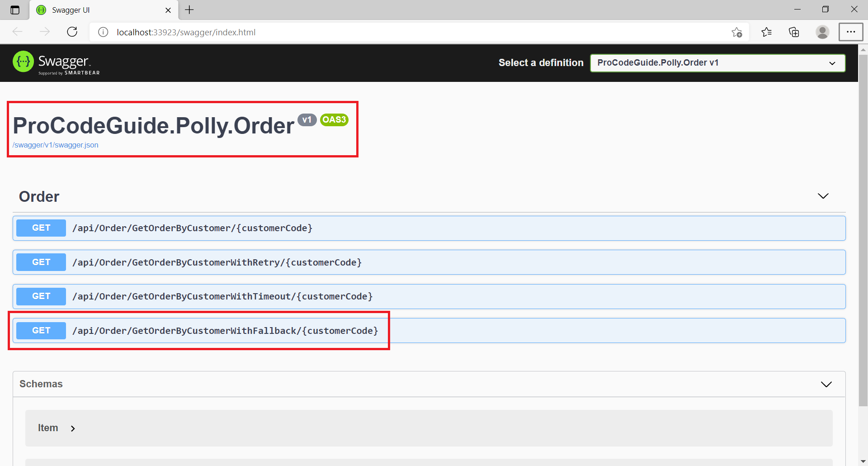Add this page to favorites star icon
Screen dimensions: 868x466
click(x=736, y=32)
